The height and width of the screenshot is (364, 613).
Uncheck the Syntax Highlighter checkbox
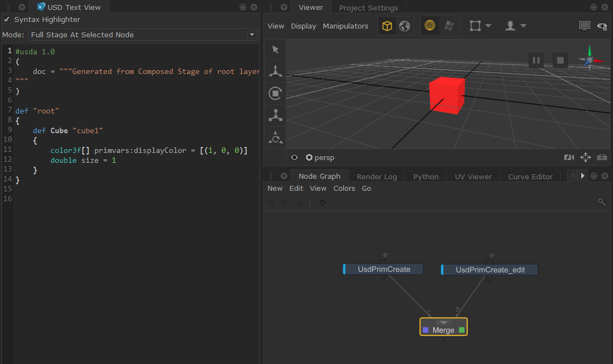pos(7,19)
